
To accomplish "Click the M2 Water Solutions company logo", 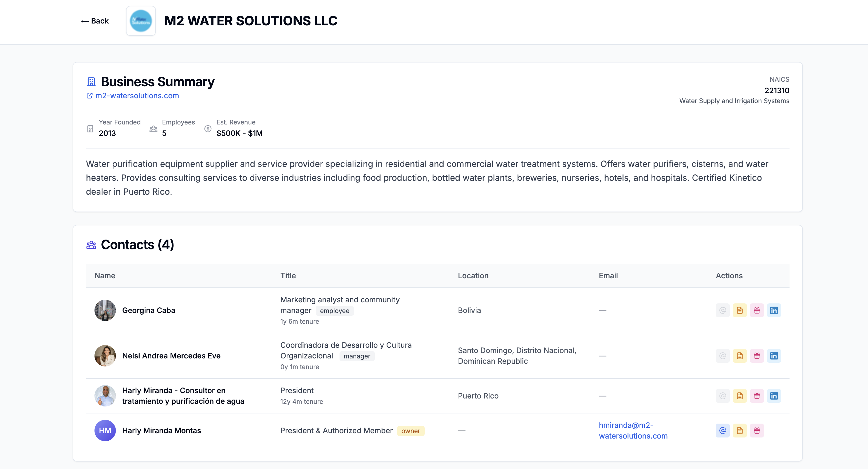I will 140,21.
